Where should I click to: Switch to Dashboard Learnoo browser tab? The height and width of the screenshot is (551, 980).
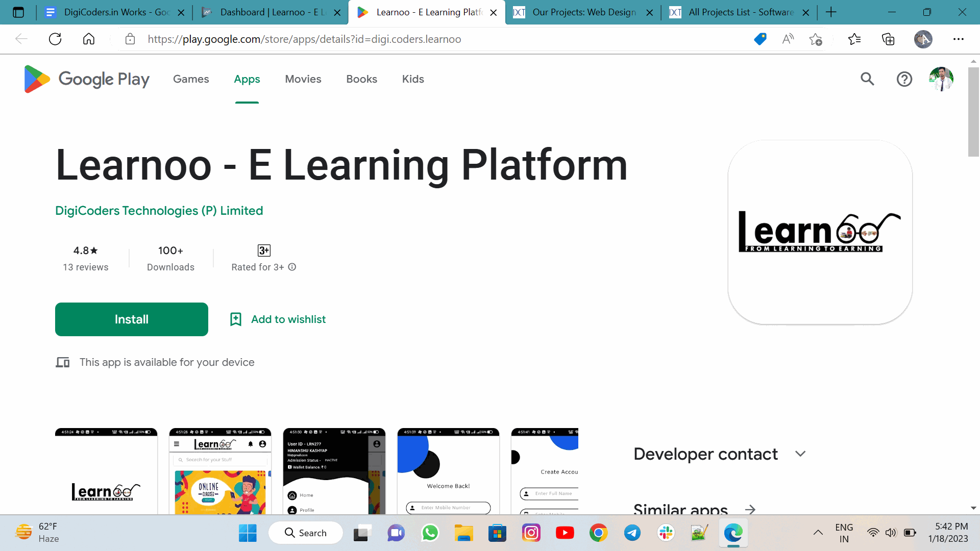(271, 12)
